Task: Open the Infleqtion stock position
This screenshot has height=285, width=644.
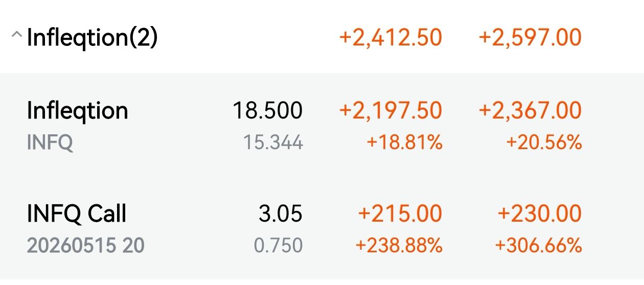Action: [77, 110]
